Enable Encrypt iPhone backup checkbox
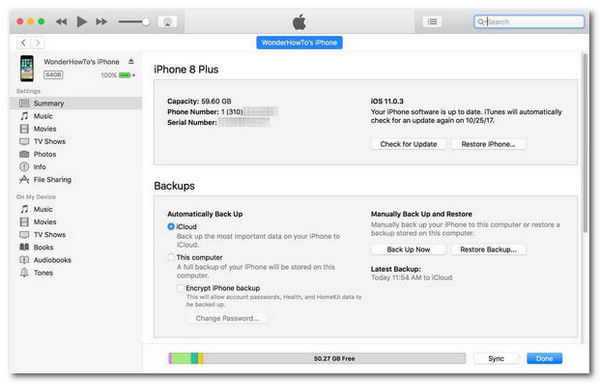This screenshot has width=600, height=384. click(x=180, y=288)
